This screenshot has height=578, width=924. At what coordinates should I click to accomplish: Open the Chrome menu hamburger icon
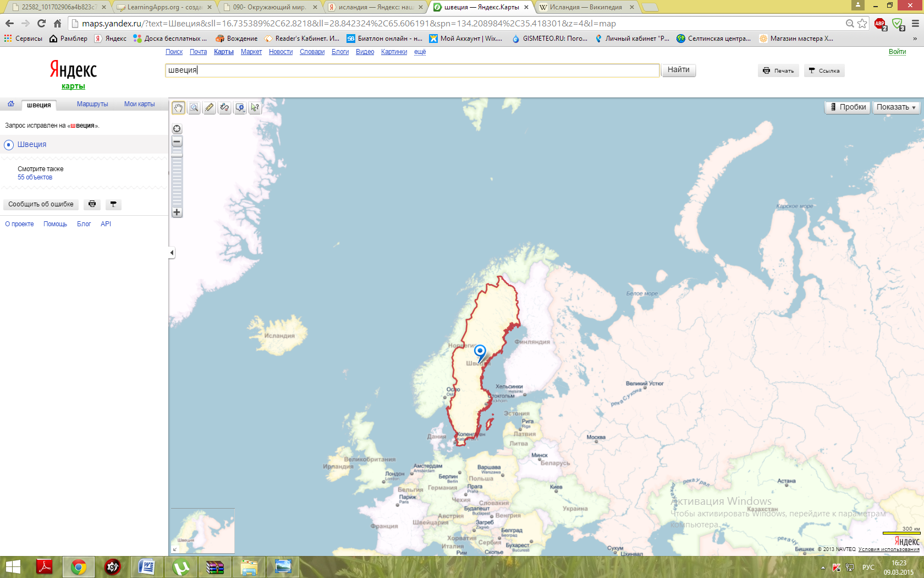tap(915, 24)
